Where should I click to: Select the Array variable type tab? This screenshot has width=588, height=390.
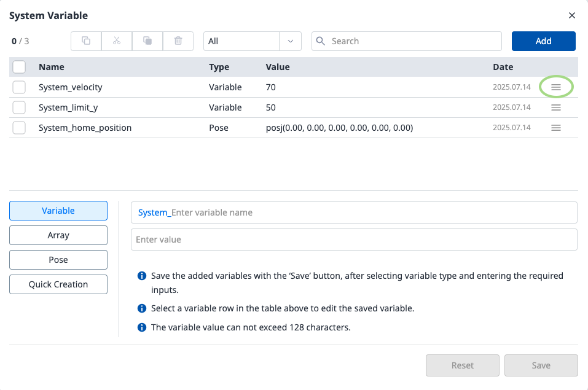[58, 235]
